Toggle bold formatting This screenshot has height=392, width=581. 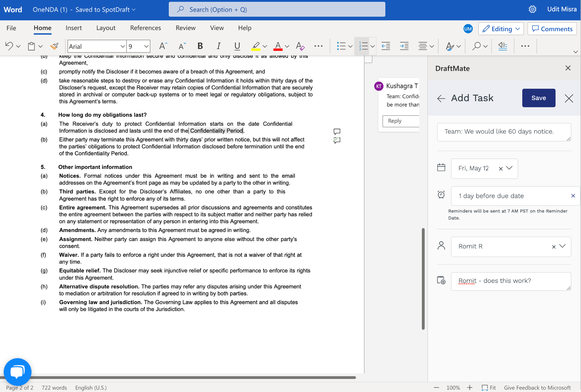pyautogui.click(x=200, y=46)
